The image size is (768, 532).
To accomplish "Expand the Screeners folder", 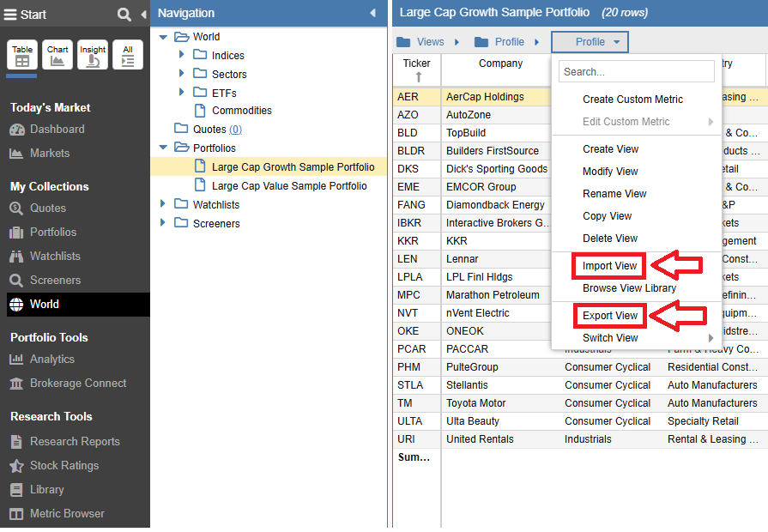I will click(x=163, y=223).
